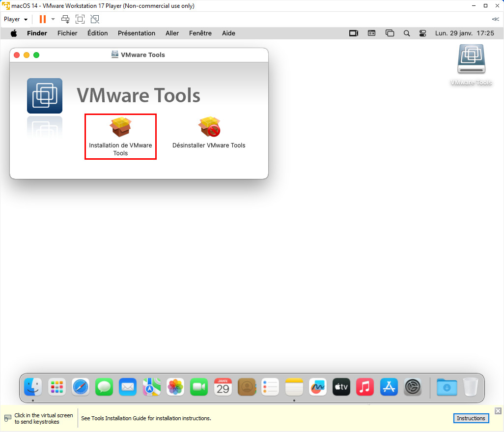The image size is (504, 432).
Task: Click the screen mirroring menu bar icon
Action: 390,33
